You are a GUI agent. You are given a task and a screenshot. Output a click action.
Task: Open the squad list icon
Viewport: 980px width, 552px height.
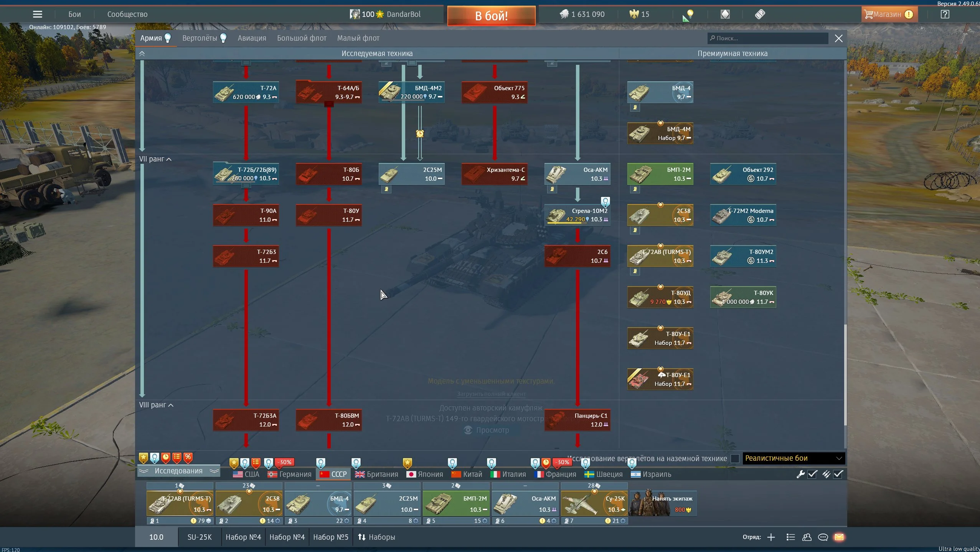tap(790, 537)
